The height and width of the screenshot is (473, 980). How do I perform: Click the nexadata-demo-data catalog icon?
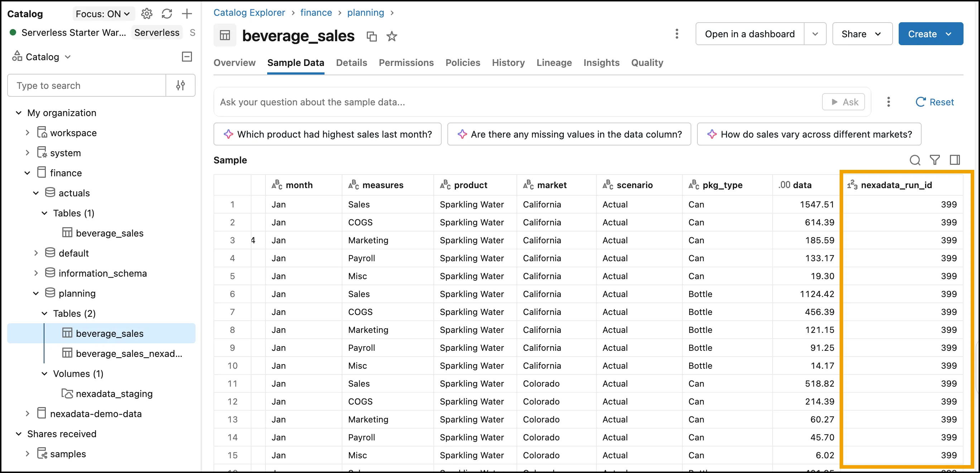pos(42,413)
